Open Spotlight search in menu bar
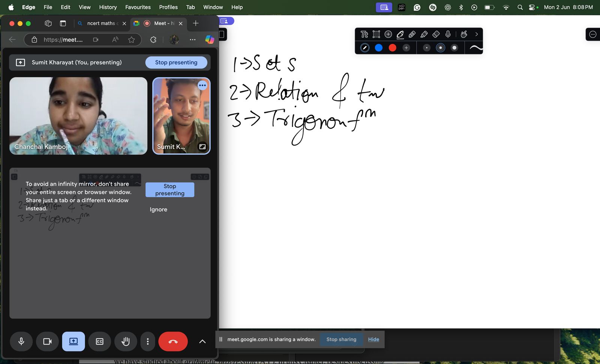 520,7
